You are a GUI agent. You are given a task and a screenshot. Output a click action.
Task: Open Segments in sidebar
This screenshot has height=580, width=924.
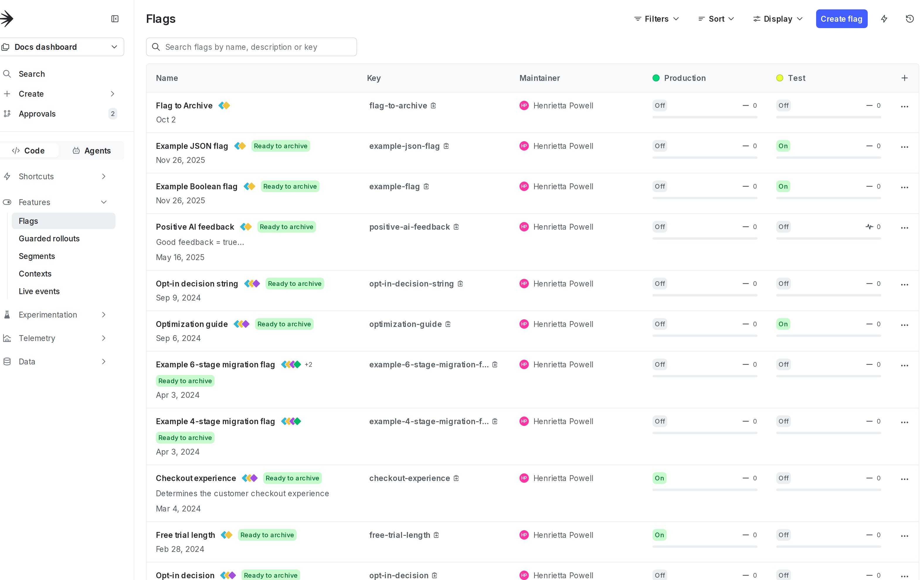pos(37,256)
